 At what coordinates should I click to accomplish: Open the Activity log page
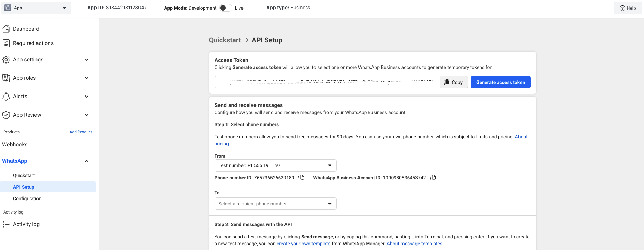tap(26, 224)
